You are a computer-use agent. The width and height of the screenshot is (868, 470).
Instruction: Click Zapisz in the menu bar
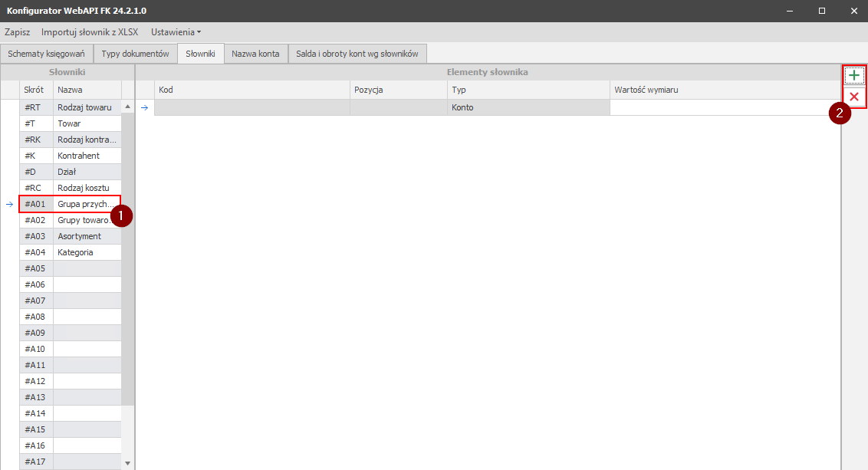point(17,32)
